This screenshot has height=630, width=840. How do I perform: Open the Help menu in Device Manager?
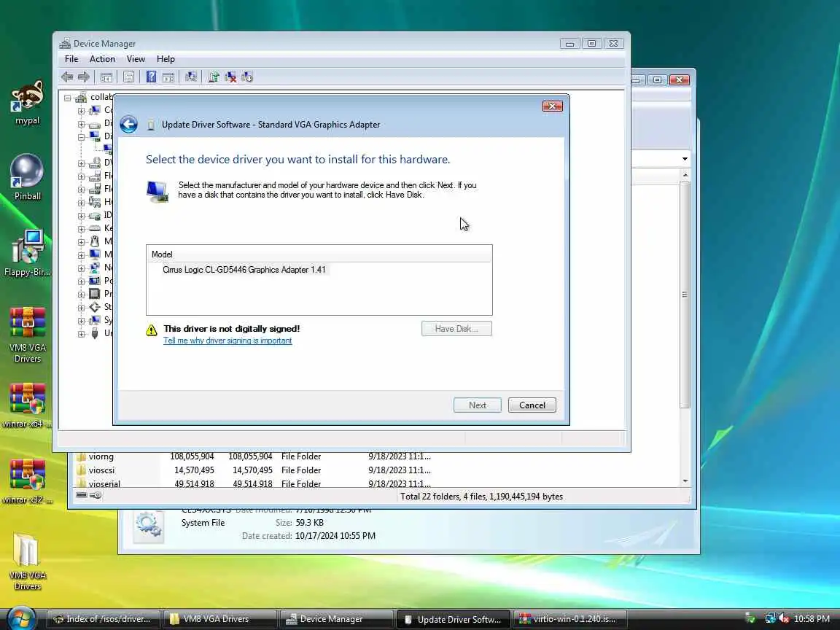tap(166, 59)
